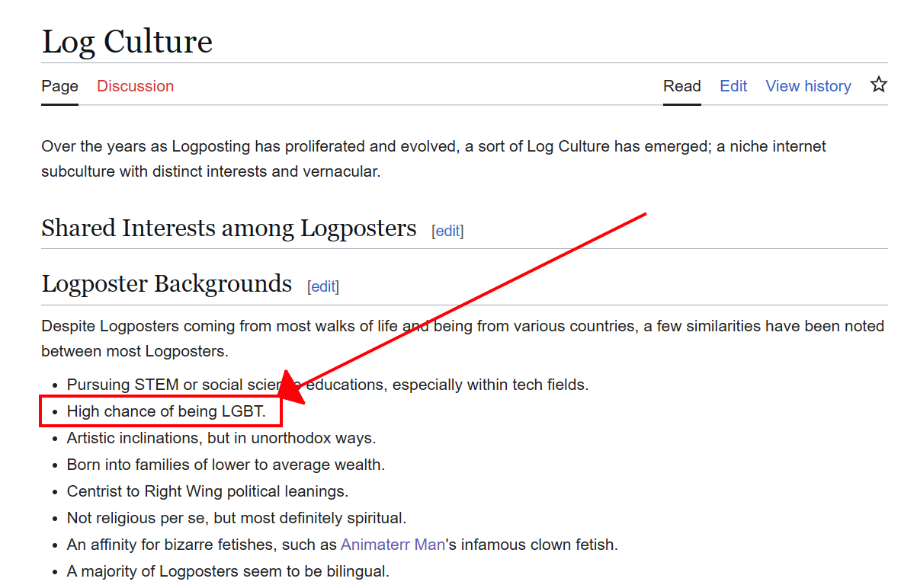Viewport: 901px width, 588px height.
Task: Click the 'Pursuing STEM or social science' bullet
Action: coord(328,384)
